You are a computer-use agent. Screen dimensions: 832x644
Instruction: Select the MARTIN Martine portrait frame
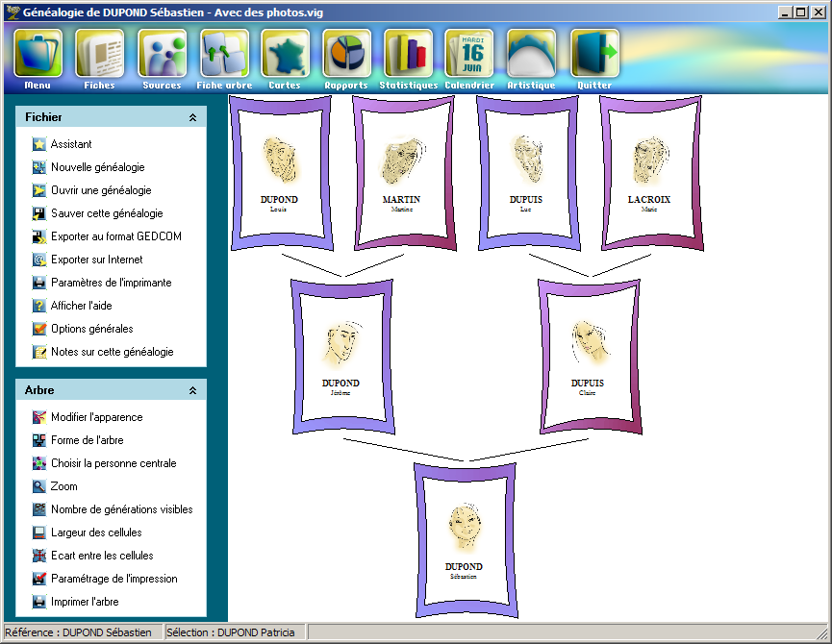coord(404,173)
